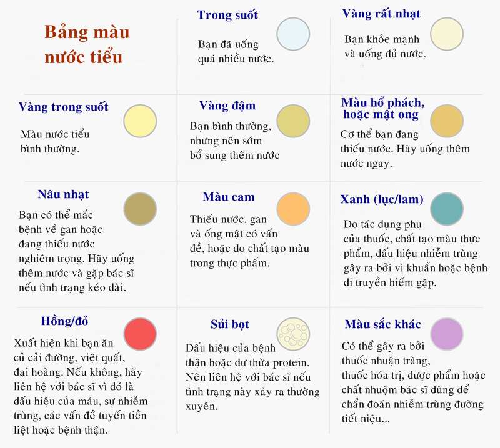Select the light brown color circle
Screen dimensions: 500x448
click(x=140, y=209)
